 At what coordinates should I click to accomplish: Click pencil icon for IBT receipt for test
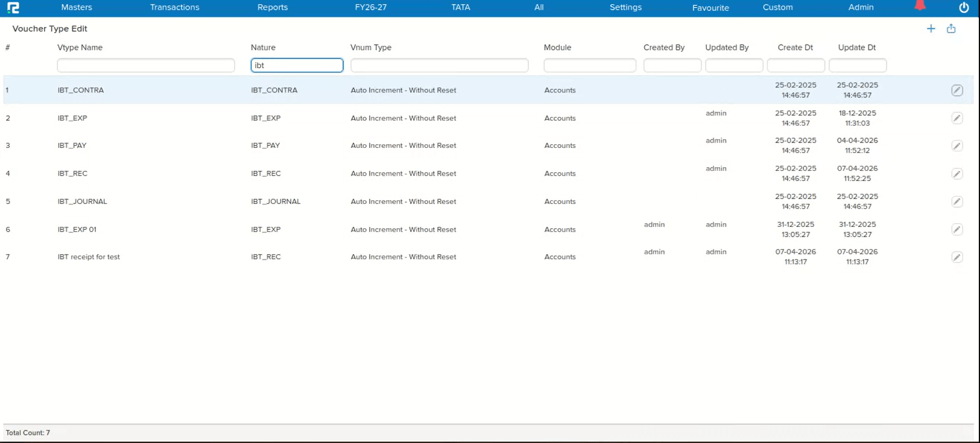point(956,257)
